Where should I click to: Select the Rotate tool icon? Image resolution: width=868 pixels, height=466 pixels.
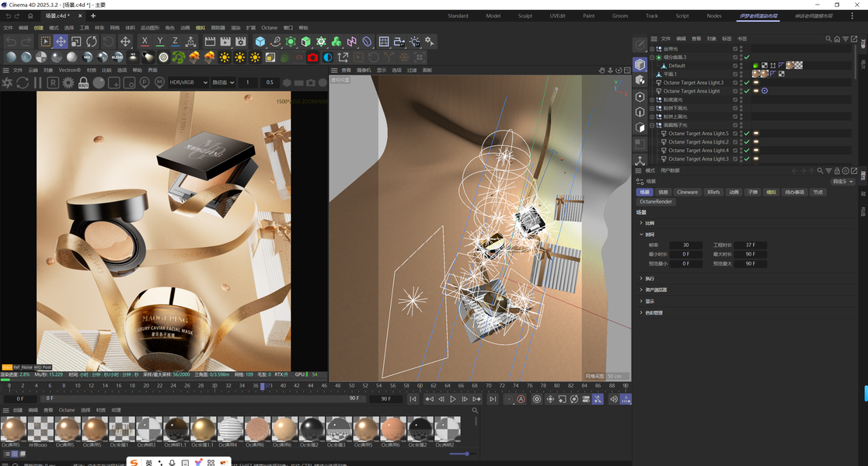tap(92, 41)
